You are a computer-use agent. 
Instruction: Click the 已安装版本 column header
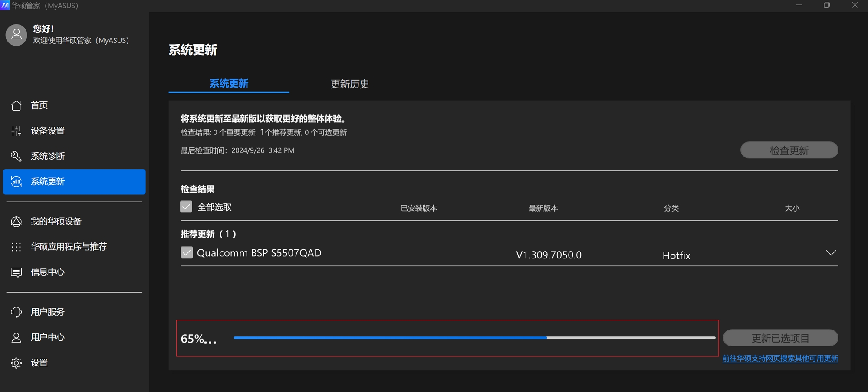[419, 208]
